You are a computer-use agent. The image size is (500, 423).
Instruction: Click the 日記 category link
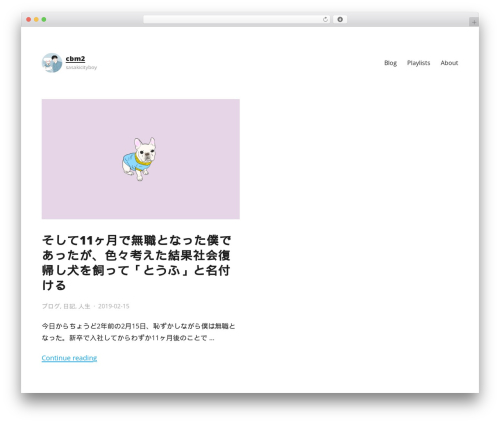pyautogui.click(x=69, y=306)
